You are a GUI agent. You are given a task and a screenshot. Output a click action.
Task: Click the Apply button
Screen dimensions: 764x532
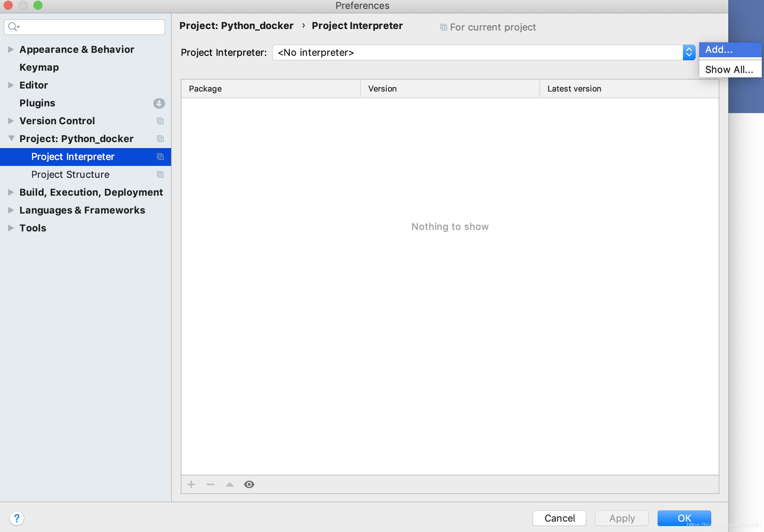coord(622,518)
